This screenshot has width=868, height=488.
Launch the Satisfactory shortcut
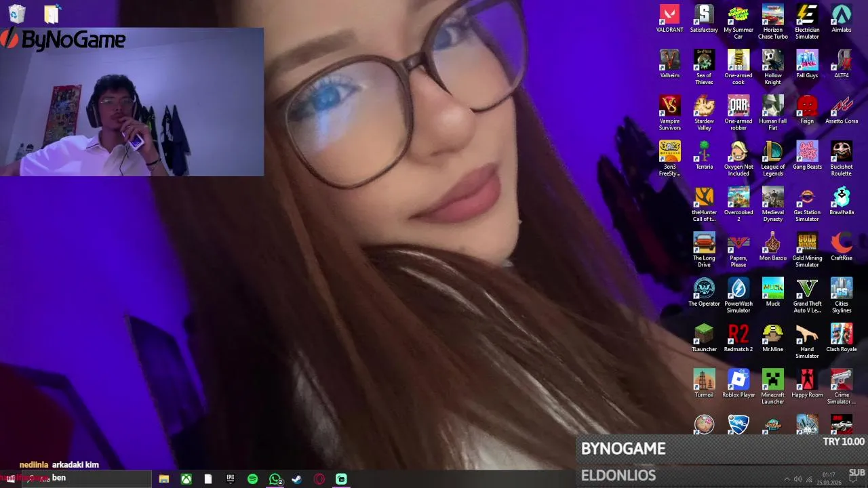(704, 18)
